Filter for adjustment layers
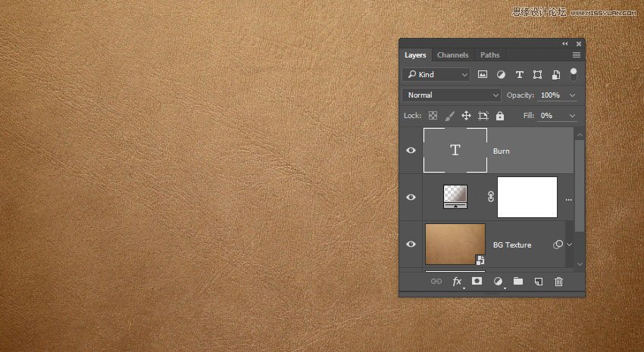This screenshot has width=644, height=352. coord(501,75)
